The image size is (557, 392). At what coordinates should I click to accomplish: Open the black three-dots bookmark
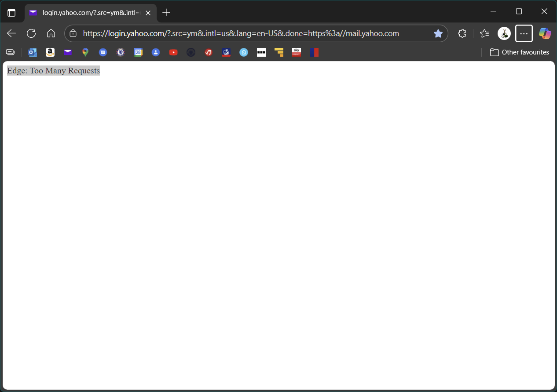click(x=261, y=52)
